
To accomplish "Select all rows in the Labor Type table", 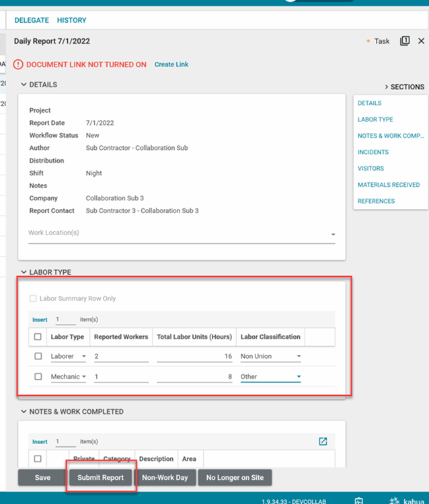I will click(38, 337).
